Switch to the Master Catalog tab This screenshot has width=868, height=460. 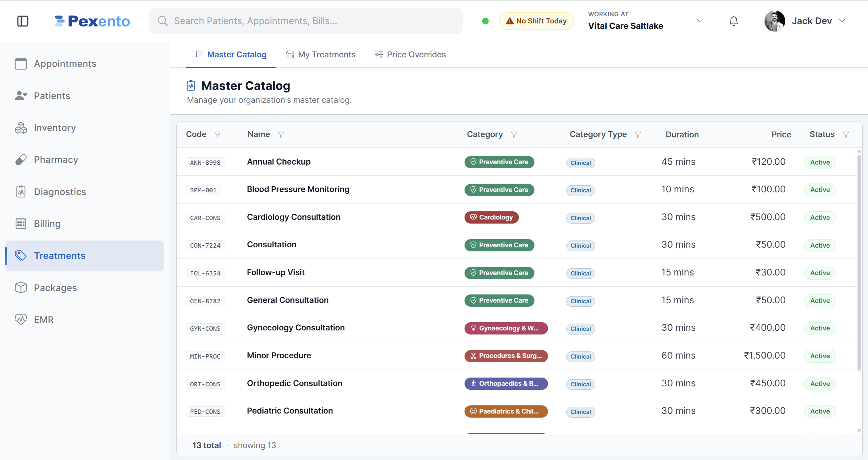pos(231,55)
